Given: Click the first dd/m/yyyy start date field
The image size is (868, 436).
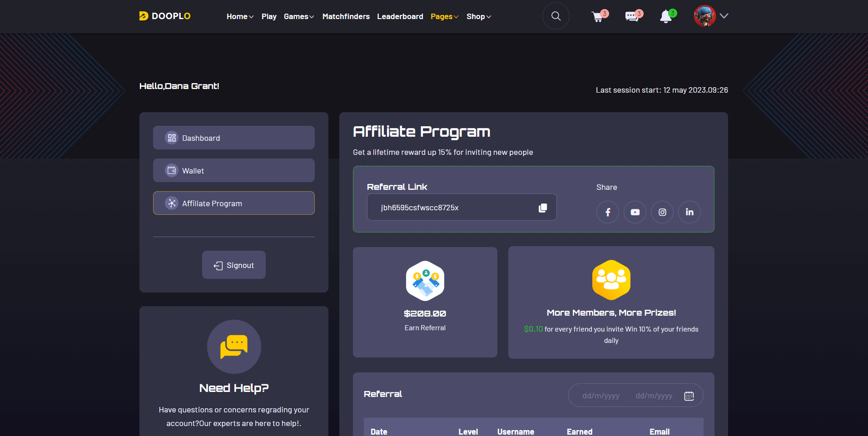Looking at the screenshot, I should coord(601,396).
